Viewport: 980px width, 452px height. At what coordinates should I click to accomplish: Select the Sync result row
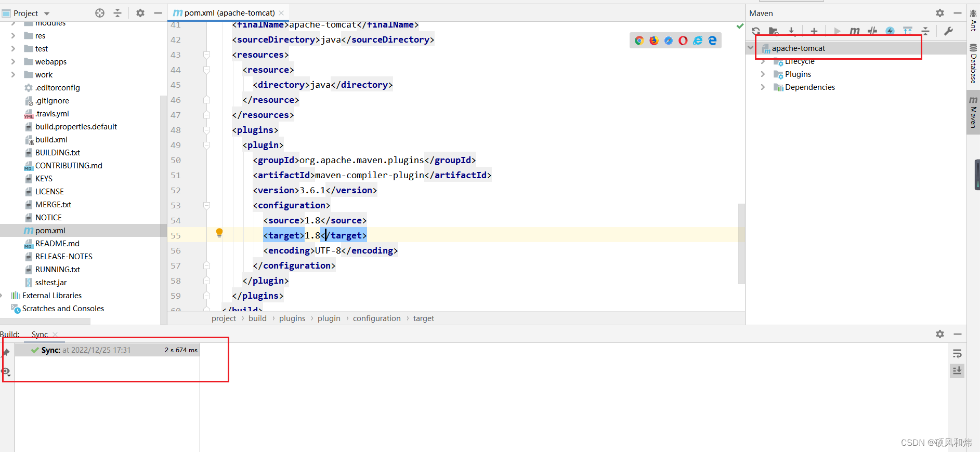(107, 350)
